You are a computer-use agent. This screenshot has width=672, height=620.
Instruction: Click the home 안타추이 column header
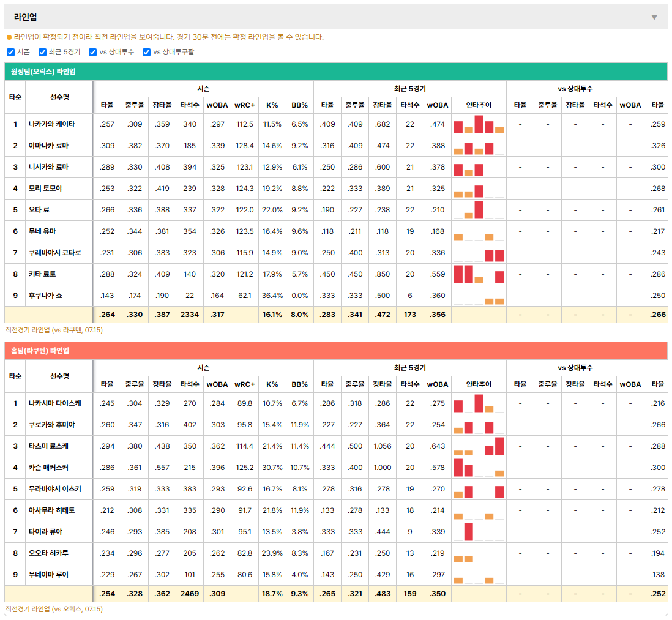[479, 384]
